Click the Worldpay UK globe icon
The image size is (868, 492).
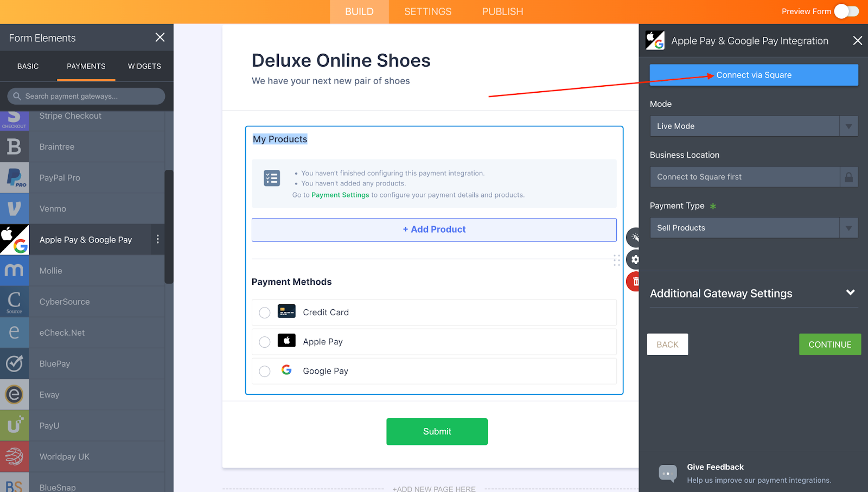click(x=14, y=456)
